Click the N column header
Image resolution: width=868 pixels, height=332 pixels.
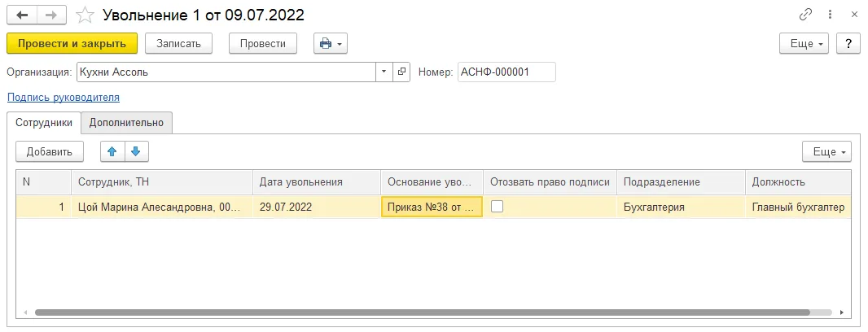click(x=44, y=182)
